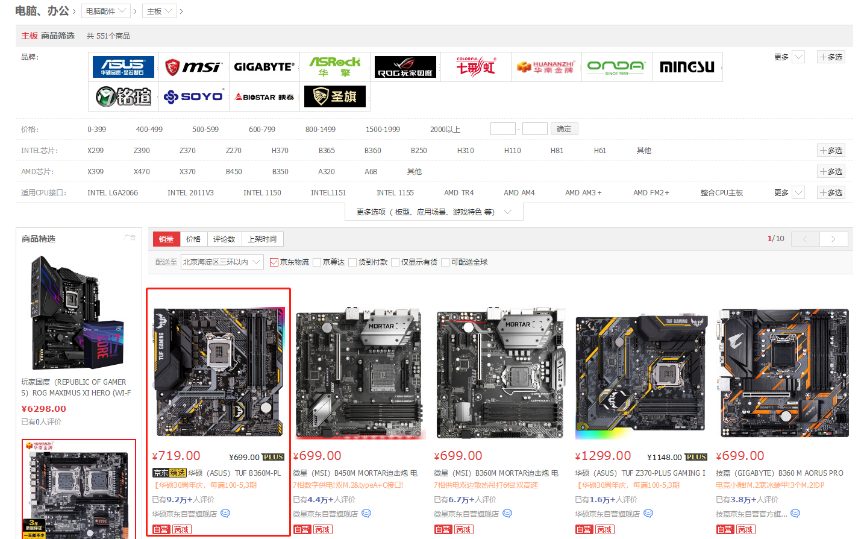Check the 货到付款 checkbox
The image size is (867, 539).
tap(352, 262)
